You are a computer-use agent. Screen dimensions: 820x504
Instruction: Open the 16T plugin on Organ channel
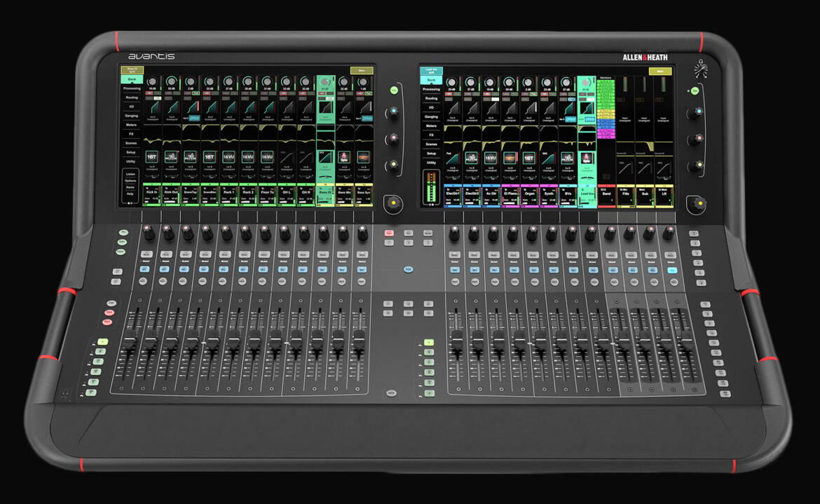click(528, 158)
